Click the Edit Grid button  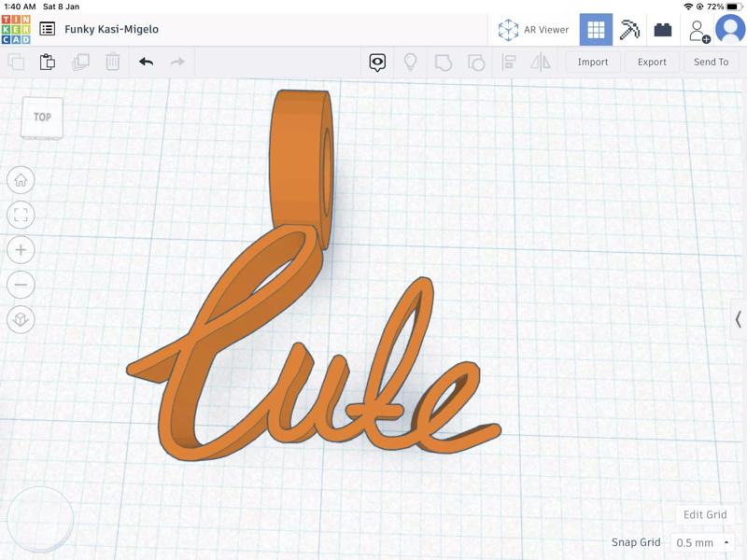point(705,515)
